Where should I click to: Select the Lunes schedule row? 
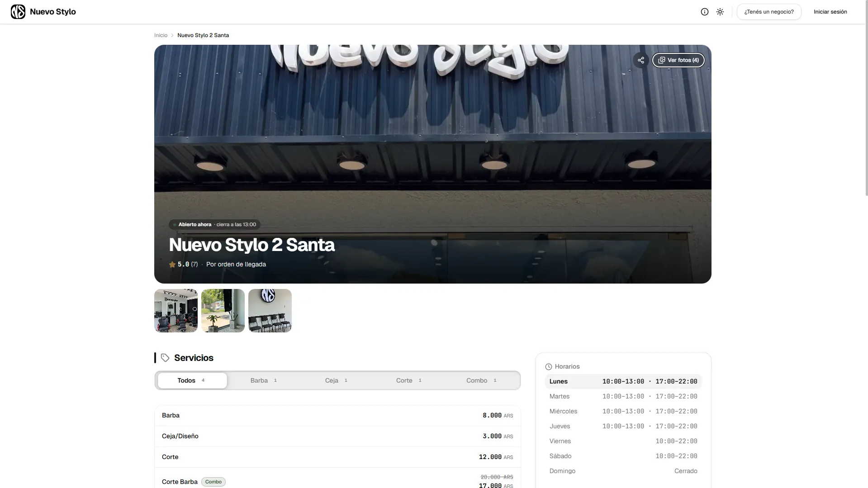coord(623,381)
